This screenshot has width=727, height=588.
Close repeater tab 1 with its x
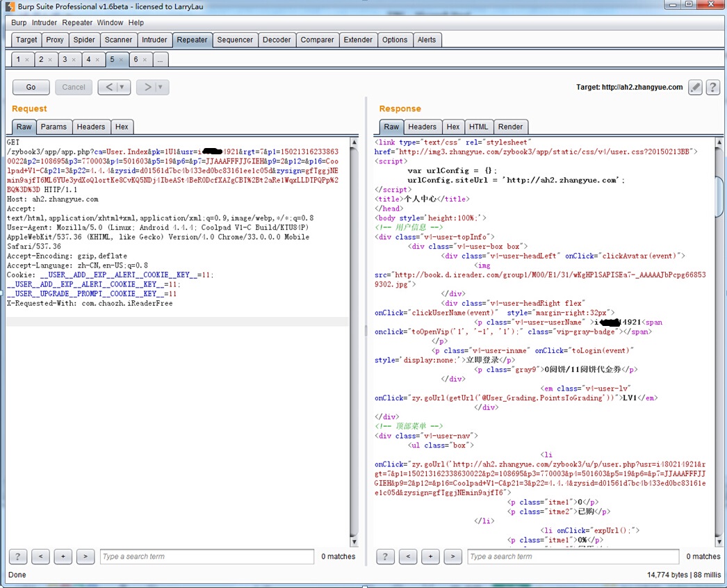coord(27,60)
